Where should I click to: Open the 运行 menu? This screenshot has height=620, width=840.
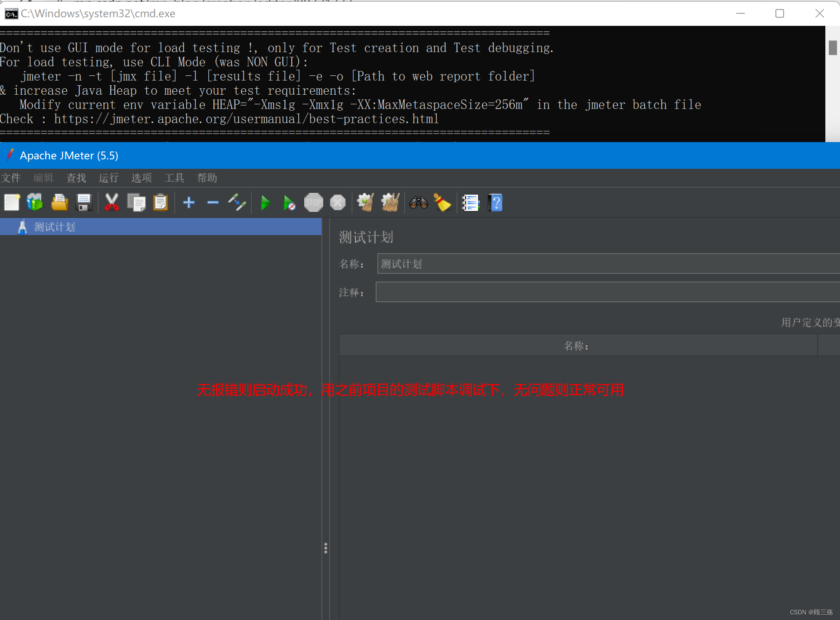(x=108, y=178)
